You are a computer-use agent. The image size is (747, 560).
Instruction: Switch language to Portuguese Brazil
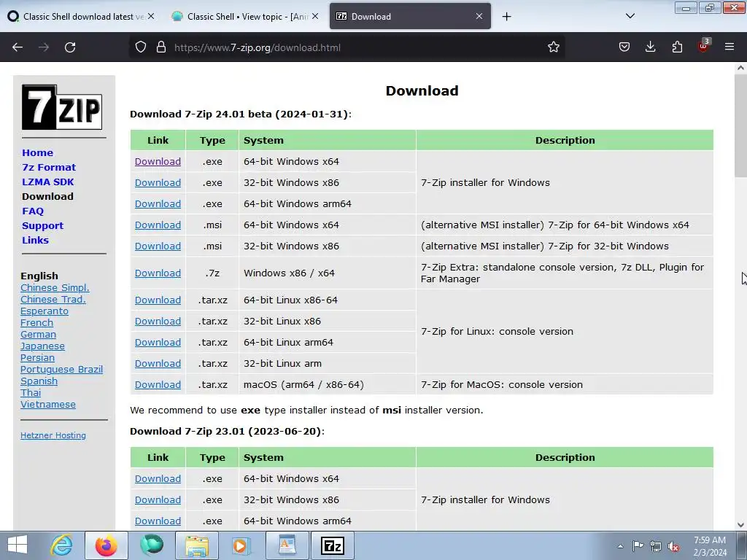coord(61,370)
